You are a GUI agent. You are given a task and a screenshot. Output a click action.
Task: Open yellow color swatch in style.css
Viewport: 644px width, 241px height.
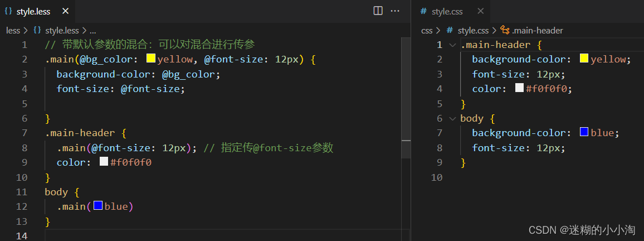point(584,59)
